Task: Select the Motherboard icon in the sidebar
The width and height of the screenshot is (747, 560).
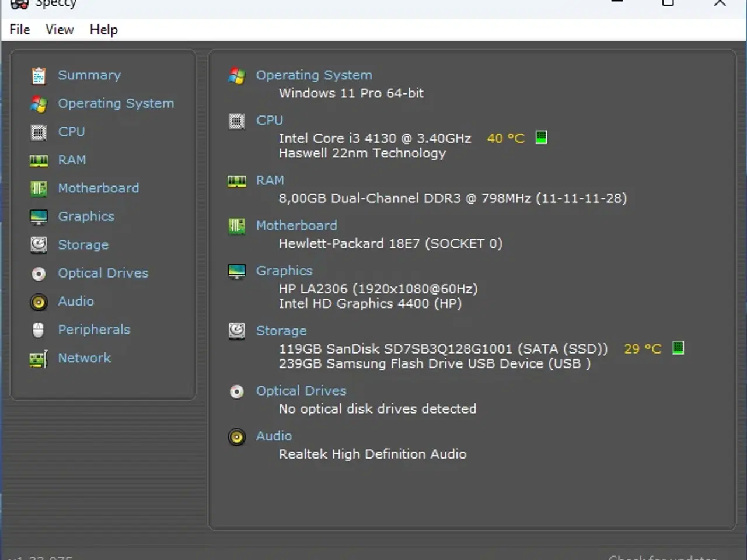Action: click(39, 188)
